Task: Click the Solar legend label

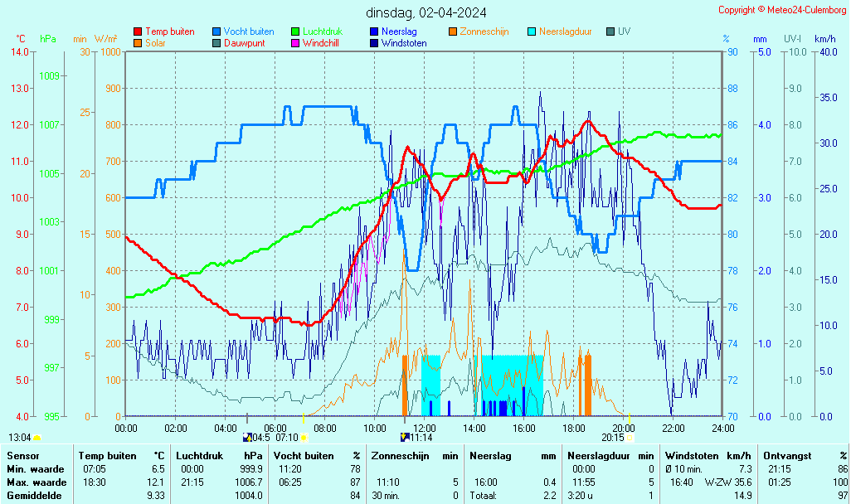Action: click(x=155, y=43)
